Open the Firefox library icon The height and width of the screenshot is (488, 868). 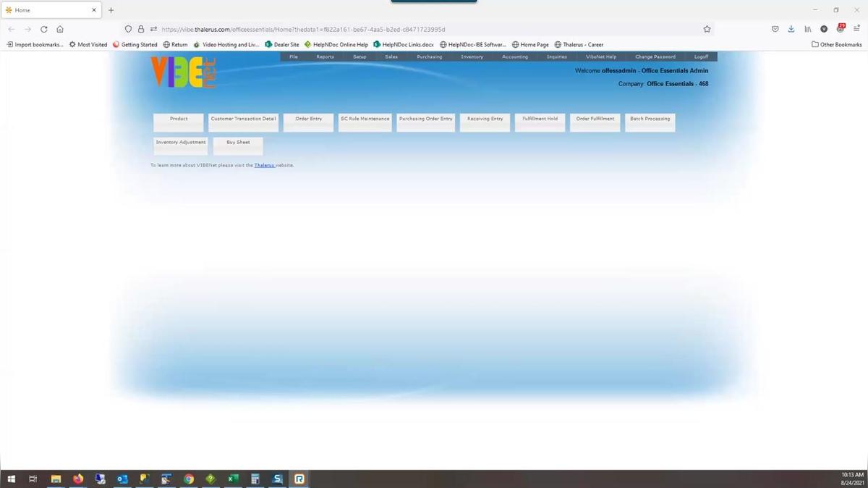[x=808, y=29]
